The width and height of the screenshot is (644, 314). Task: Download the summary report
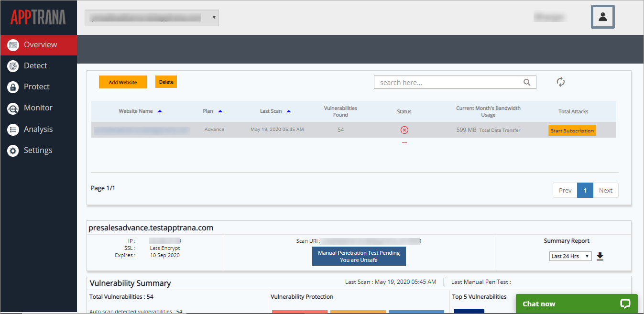[x=600, y=256]
